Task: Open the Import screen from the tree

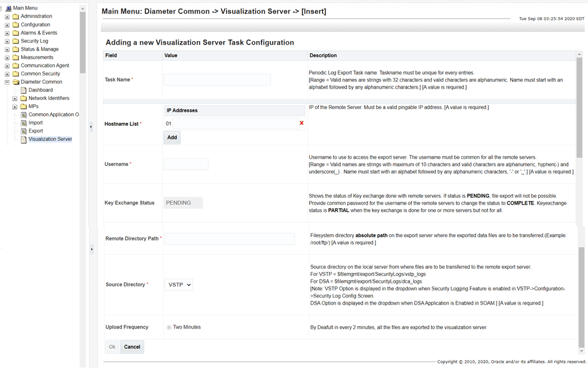Action: 34,122
